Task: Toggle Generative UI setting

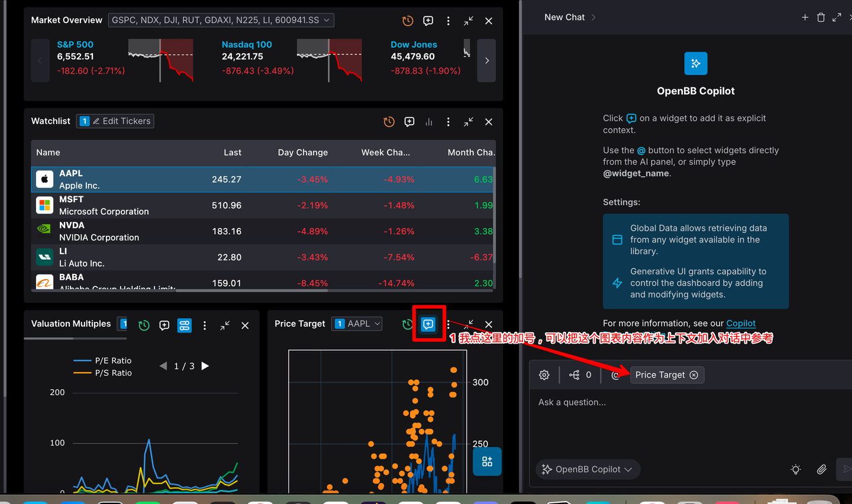Action: [x=617, y=283]
